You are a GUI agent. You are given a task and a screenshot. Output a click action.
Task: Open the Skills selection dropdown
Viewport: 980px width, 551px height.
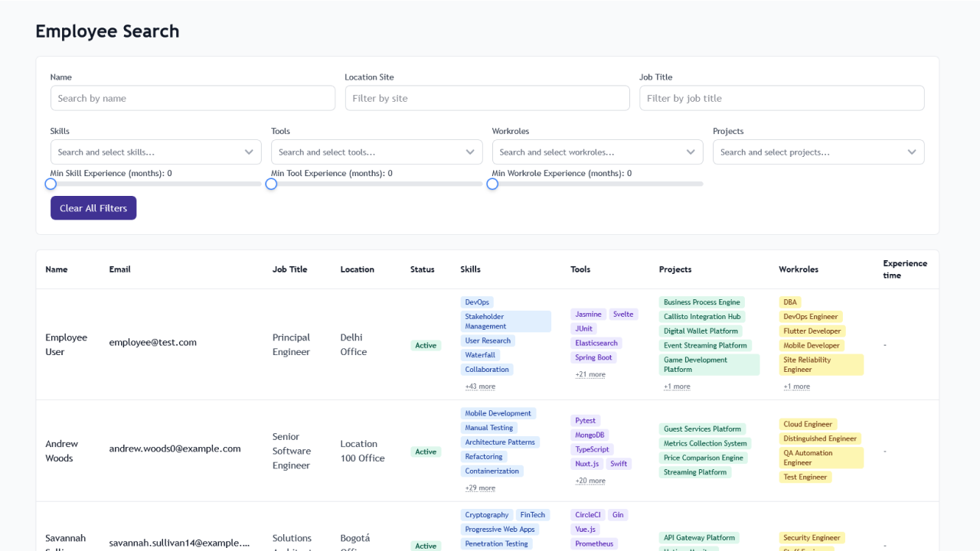pyautogui.click(x=156, y=152)
